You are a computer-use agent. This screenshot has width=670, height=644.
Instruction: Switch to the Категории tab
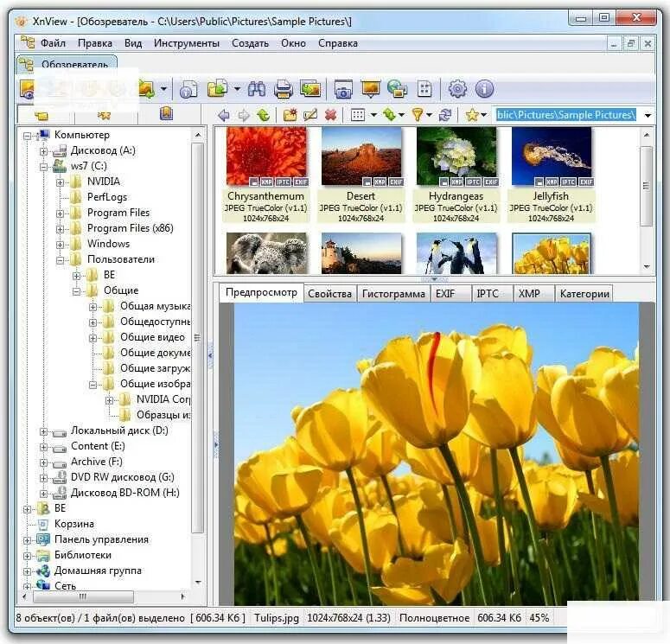click(584, 294)
